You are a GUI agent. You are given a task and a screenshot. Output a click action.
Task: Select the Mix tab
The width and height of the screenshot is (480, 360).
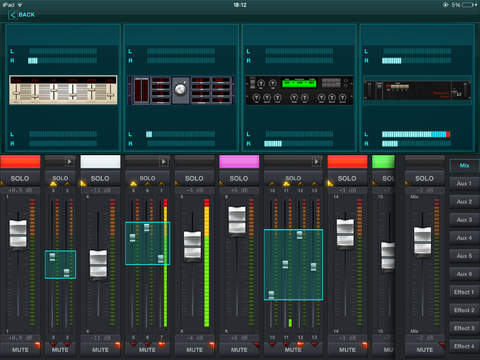pos(464,165)
